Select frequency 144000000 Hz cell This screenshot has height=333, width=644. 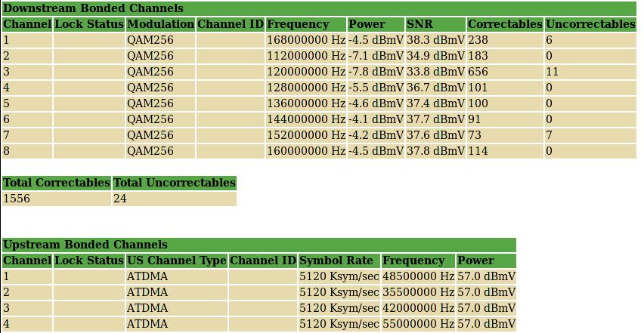306,119
